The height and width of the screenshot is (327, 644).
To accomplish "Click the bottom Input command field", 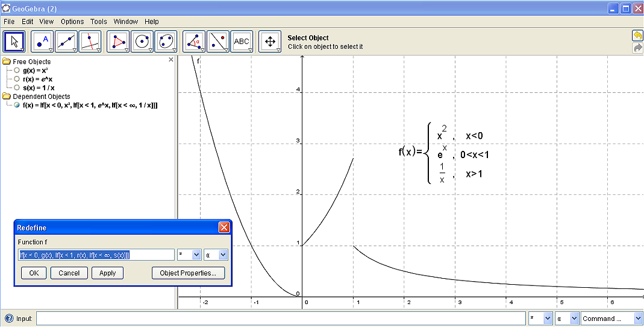I will (280, 319).
